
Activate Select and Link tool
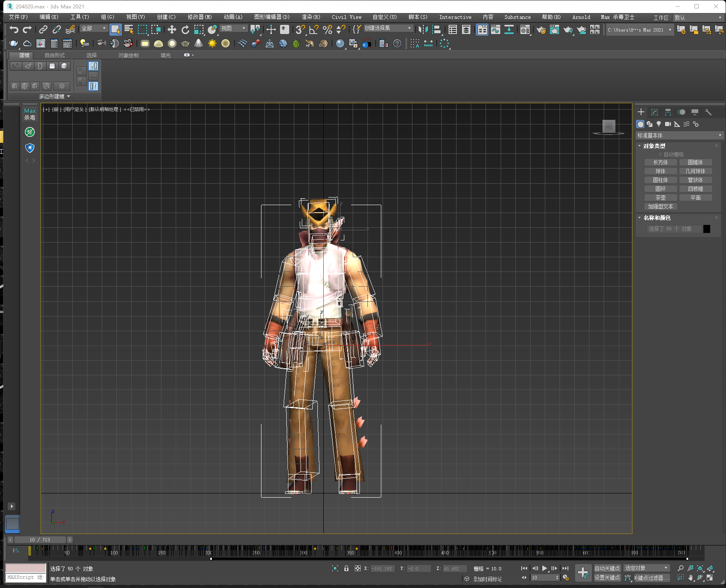click(x=43, y=29)
